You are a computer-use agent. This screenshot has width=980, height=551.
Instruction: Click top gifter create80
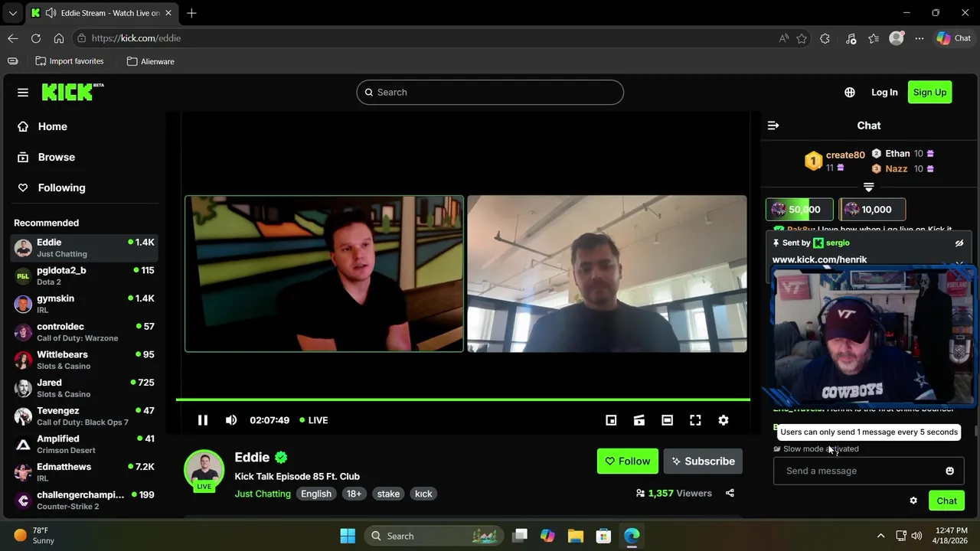845,155
